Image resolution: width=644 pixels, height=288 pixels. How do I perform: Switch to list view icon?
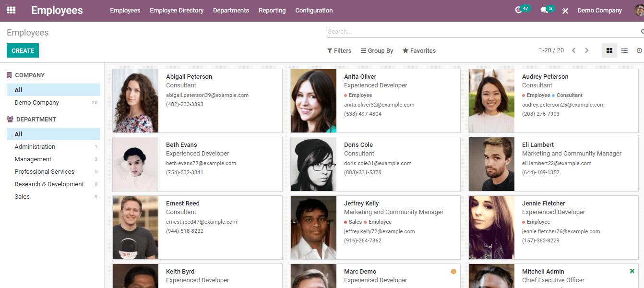point(624,50)
